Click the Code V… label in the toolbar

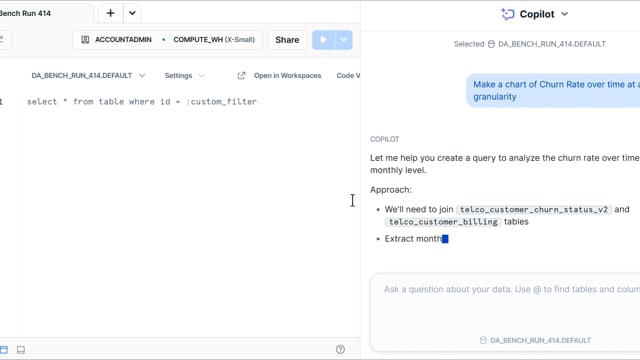click(348, 76)
